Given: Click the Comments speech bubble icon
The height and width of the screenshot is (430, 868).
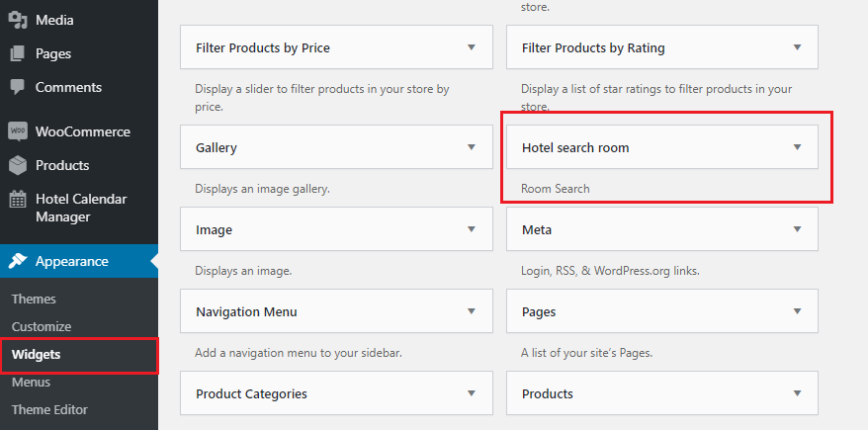Looking at the screenshot, I should pyautogui.click(x=18, y=87).
